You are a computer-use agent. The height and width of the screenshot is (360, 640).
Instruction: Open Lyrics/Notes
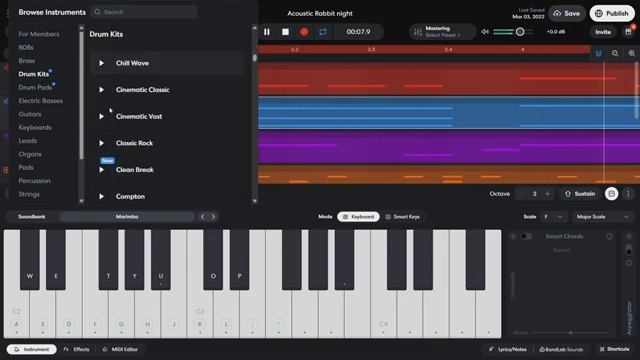[x=507, y=349]
